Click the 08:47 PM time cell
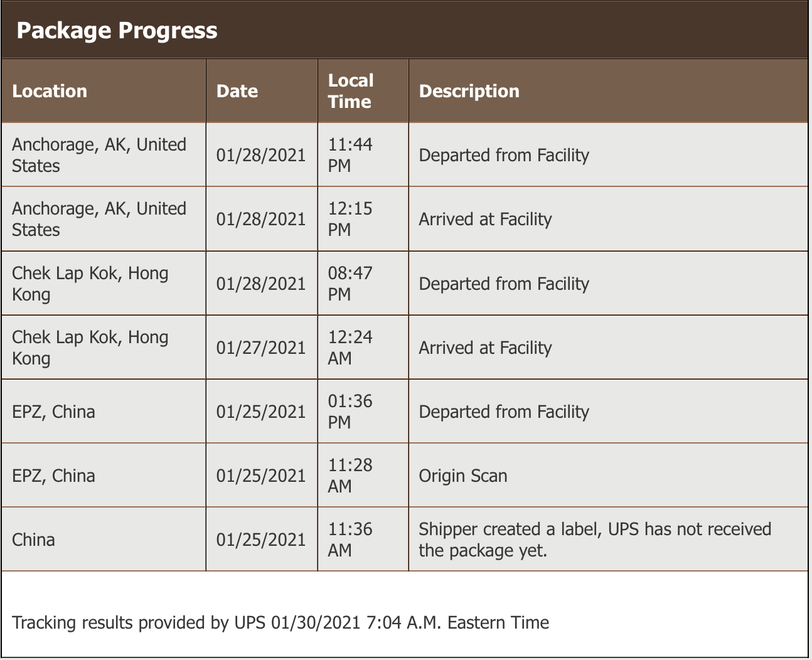 click(x=350, y=284)
